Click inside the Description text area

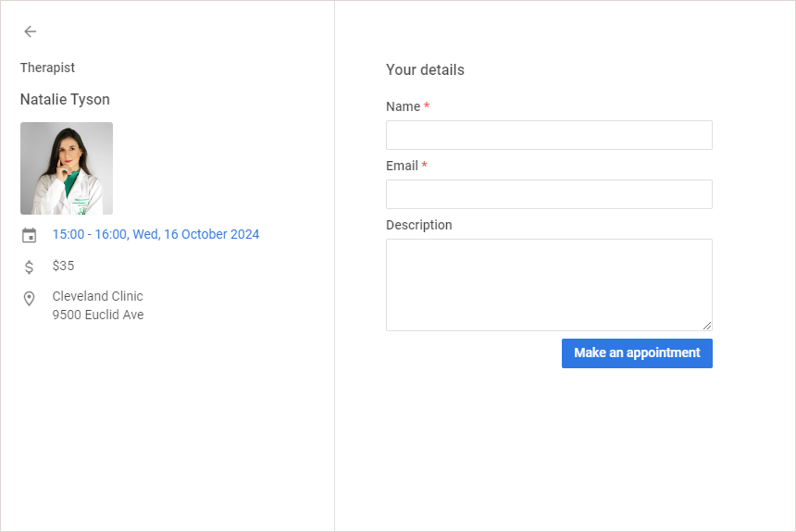pos(549,285)
